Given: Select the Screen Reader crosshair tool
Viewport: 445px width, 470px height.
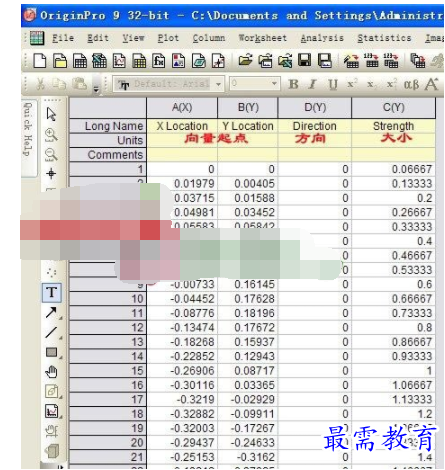Looking at the screenshot, I should [x=51, y=174].
